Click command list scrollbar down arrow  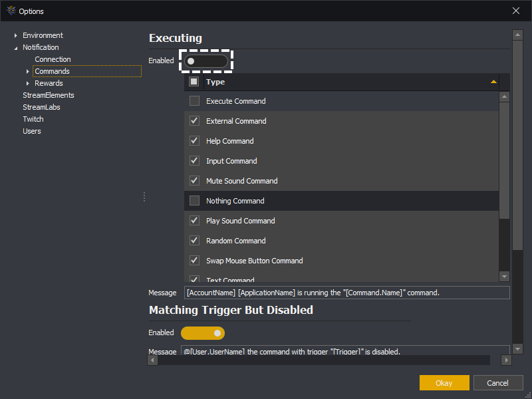click(x=504, y=277)
